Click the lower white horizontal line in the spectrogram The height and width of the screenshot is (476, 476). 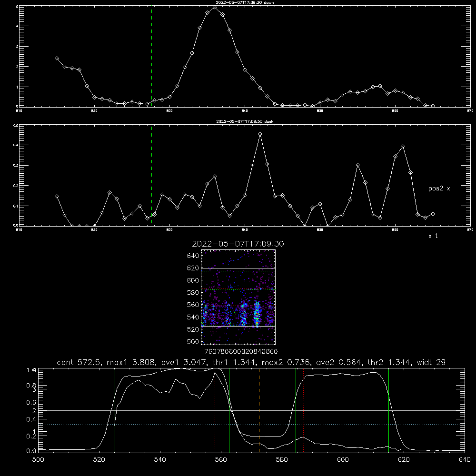(238, 327)
